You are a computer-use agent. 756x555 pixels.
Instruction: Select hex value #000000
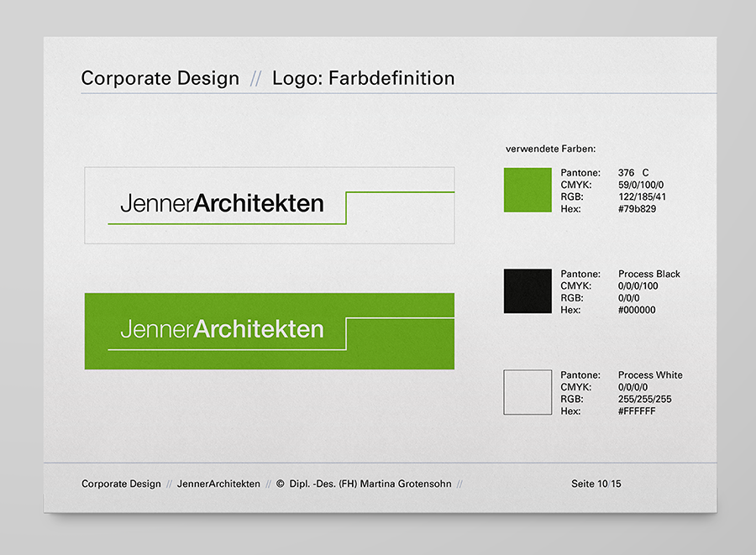(x=637, y=310)
